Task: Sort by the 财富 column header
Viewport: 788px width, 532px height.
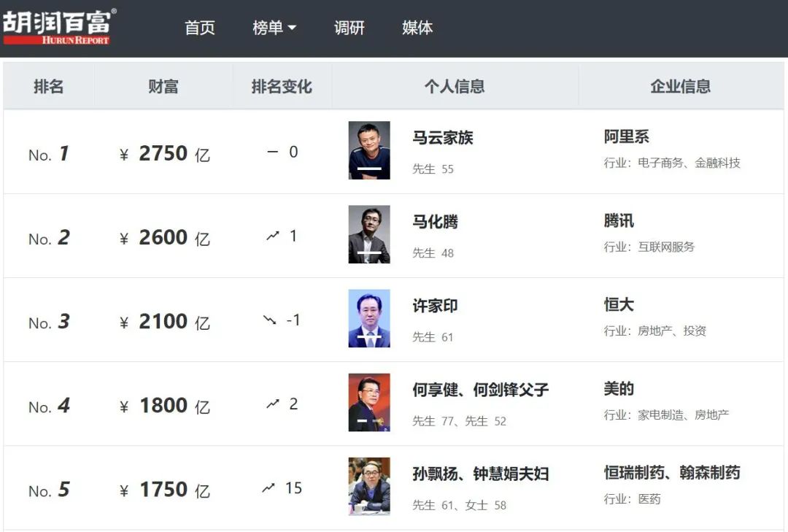Action: tap(163, 86)
